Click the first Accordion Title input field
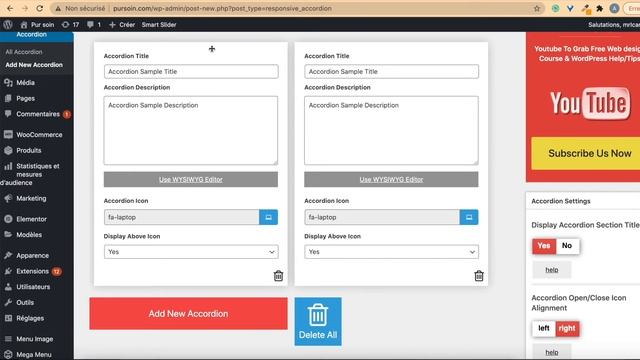This screenshot has width=640, height=360. click(x=191, y=71)
